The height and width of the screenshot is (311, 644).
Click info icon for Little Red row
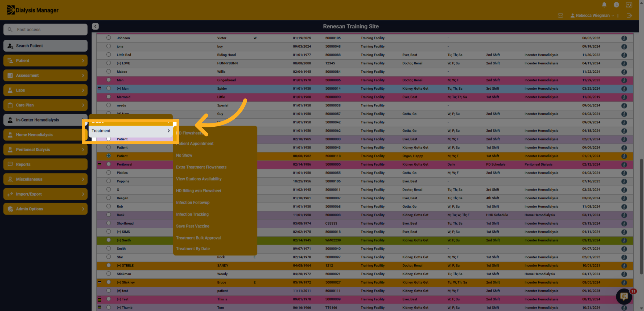click(x=624, y=55)
